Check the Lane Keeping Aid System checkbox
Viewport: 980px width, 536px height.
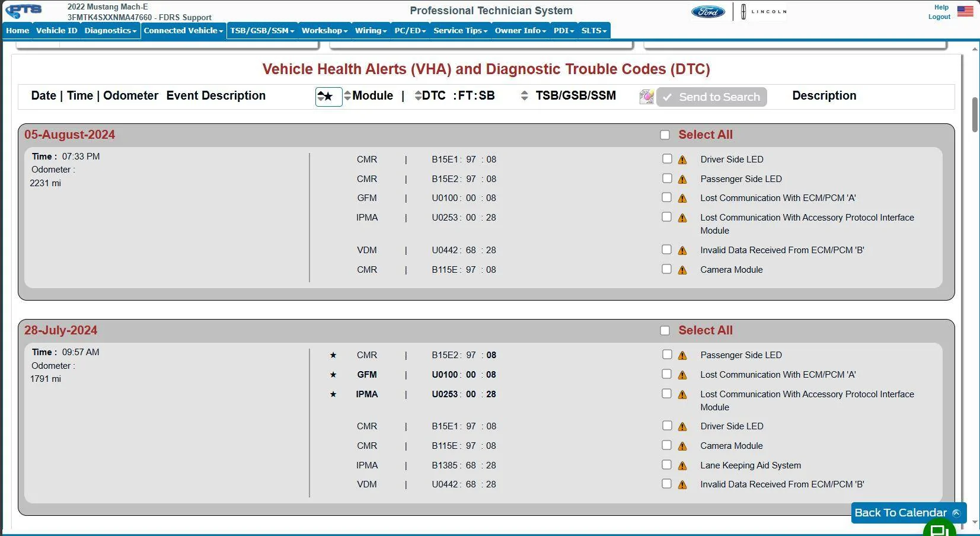(x=667, y=465)
